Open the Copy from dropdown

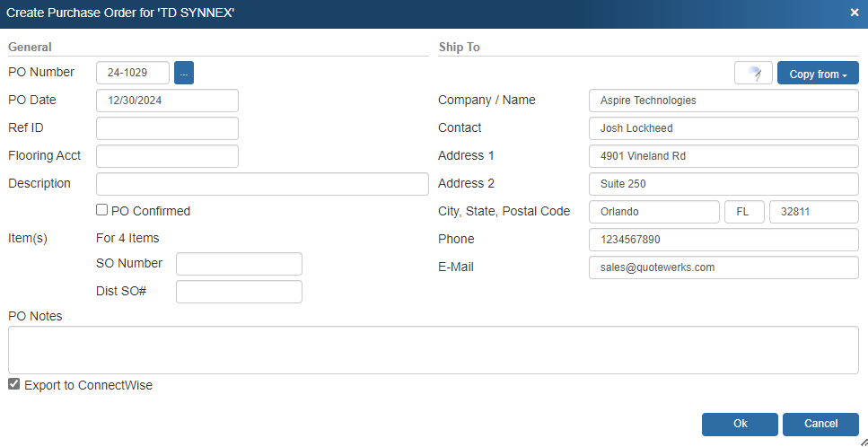coord(818,74)
